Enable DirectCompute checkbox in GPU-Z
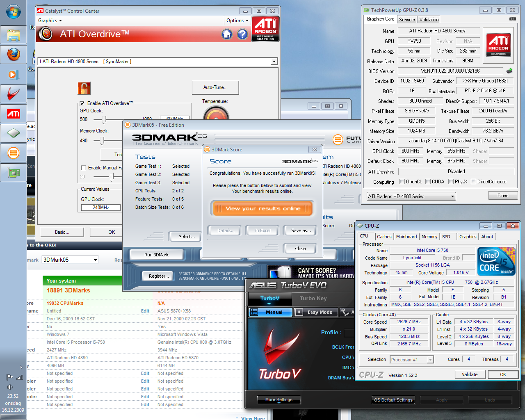This screenshot has height=420, width=525. pyautogui.click(x=473, y=182)
